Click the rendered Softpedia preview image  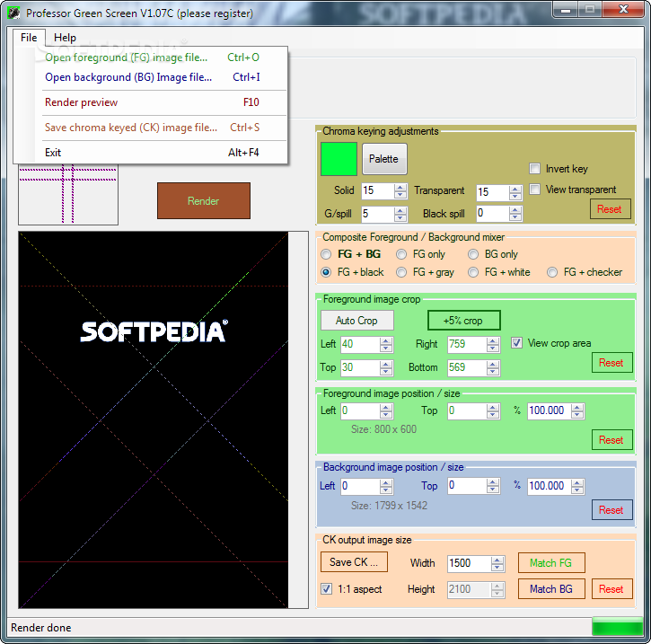[154, 419]
